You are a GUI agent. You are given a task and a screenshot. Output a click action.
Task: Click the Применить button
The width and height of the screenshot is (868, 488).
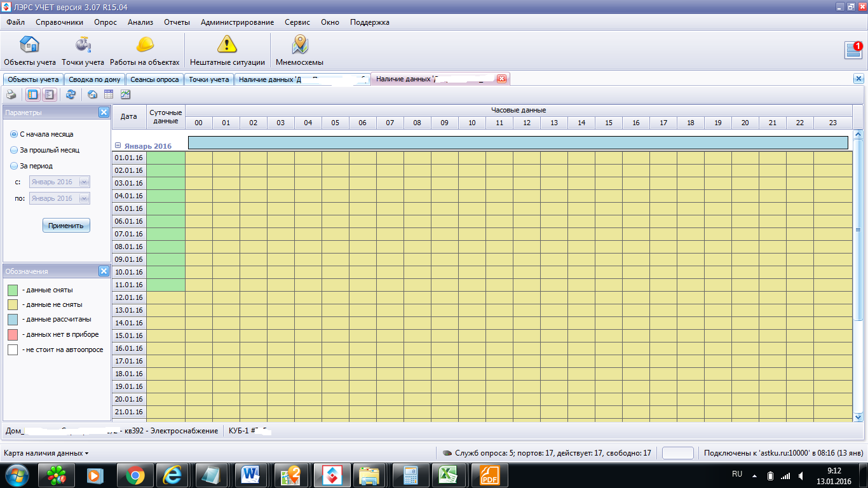coord(66,226)
